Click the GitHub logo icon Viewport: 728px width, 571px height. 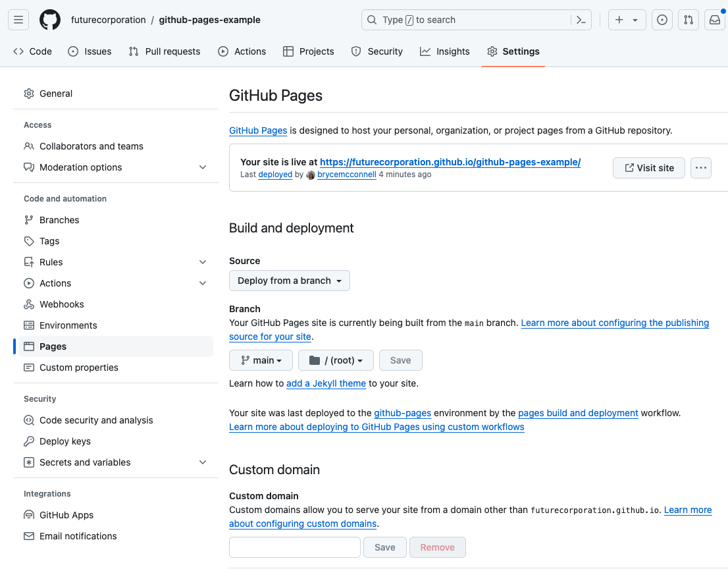click(50, 20)
